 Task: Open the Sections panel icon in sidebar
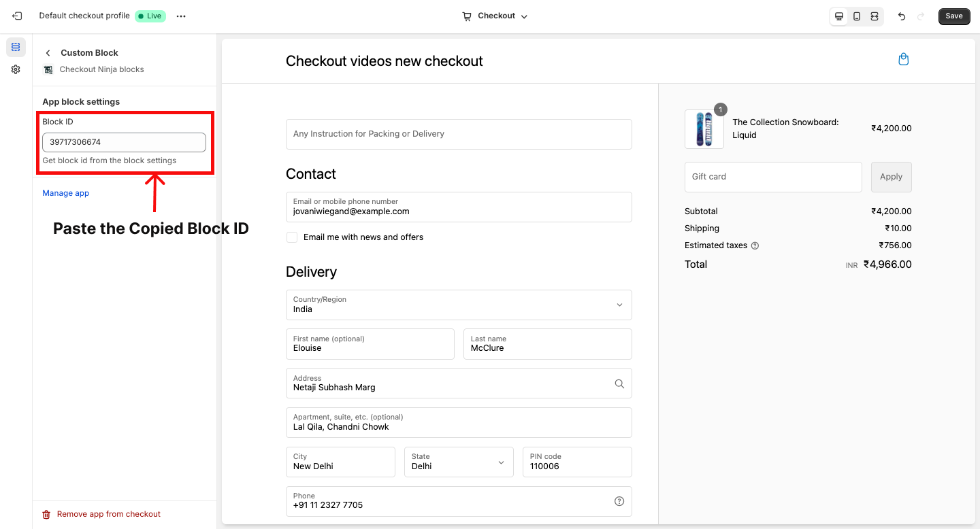coord(16,47)
